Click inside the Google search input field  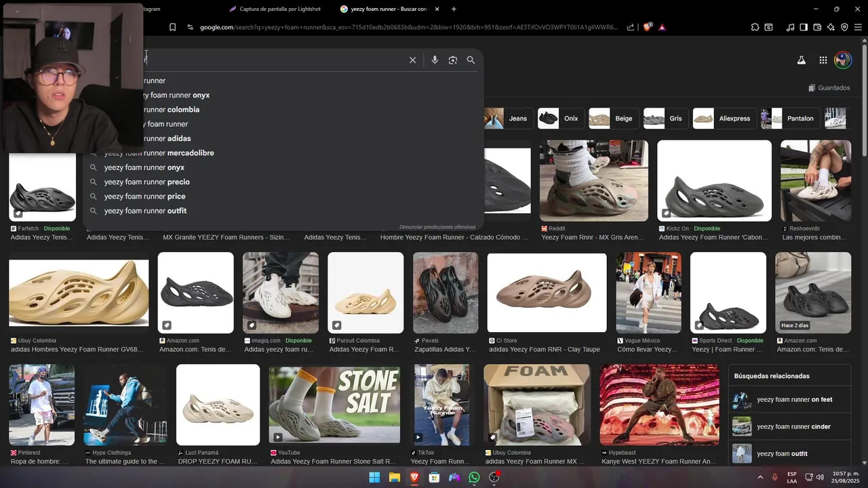271,60
